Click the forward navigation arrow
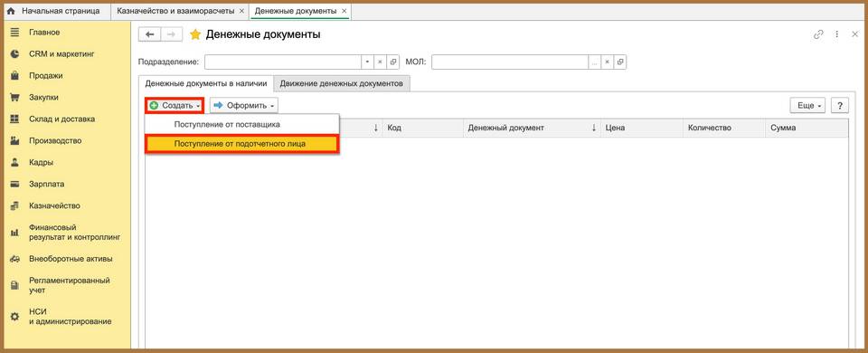The height and width of the screenshot is (353, 868). click(x=171, y=34)
